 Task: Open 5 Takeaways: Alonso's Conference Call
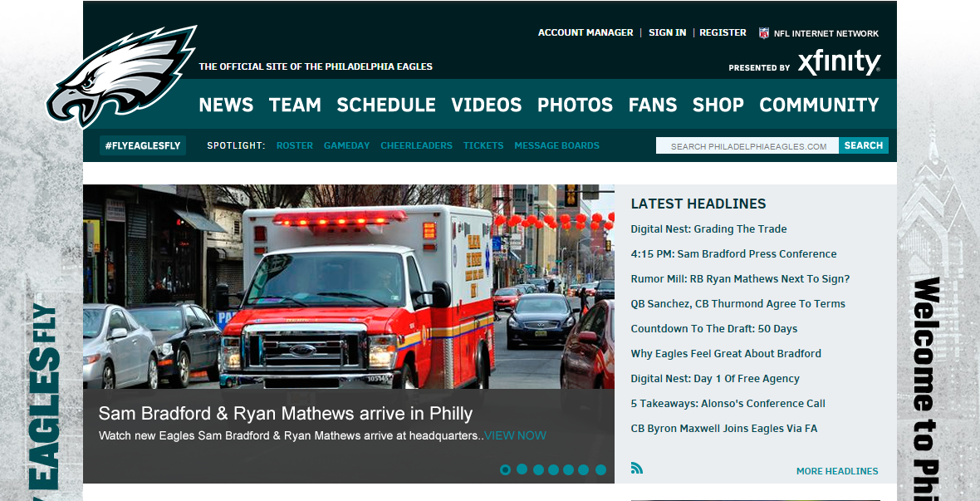[728, 404]
